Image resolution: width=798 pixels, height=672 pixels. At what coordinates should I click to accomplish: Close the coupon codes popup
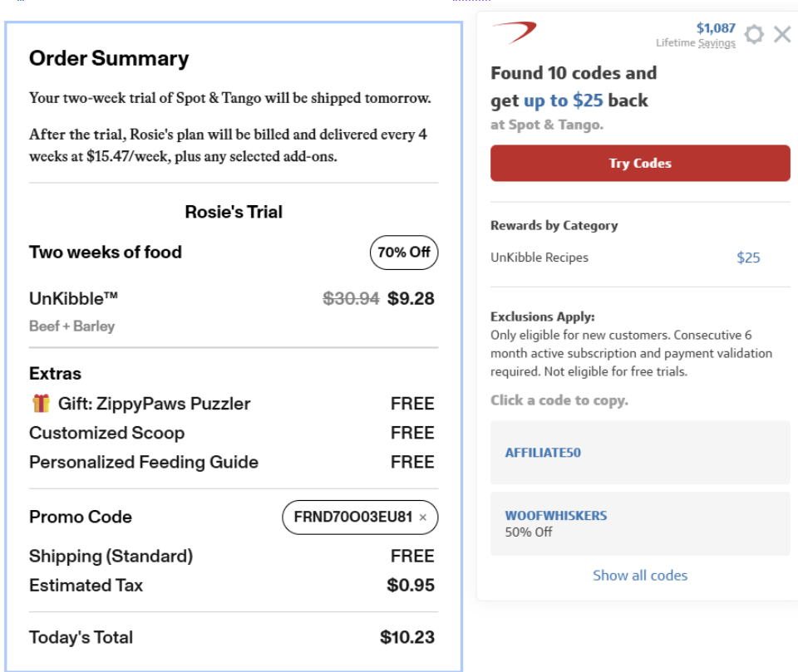pyautogui.click(x=782, y=34)
